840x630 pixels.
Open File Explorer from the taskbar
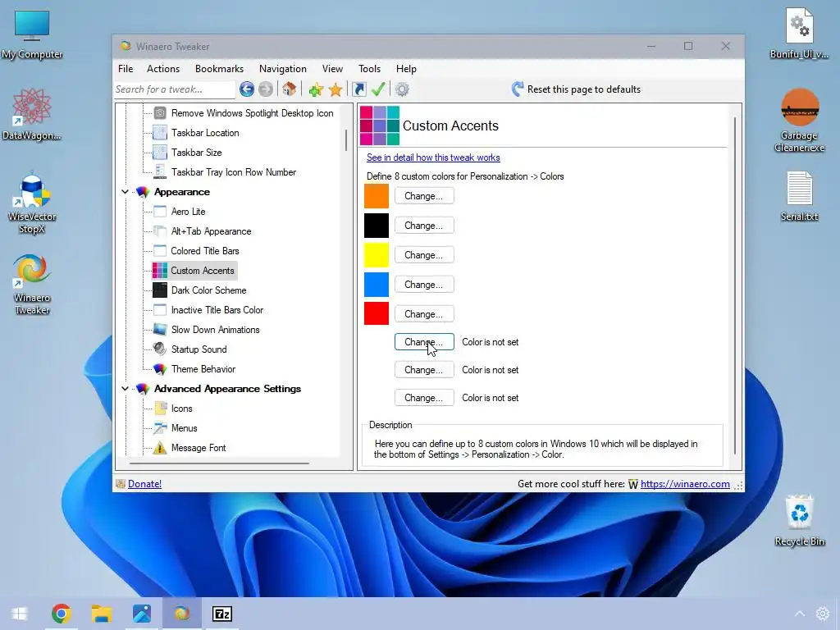coord(101,614)
